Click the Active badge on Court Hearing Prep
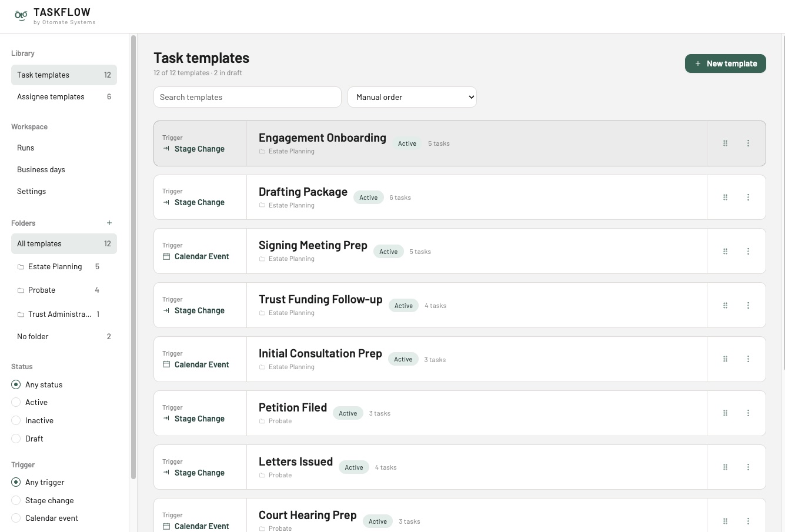This screenshot has height=532, width=785. pos(378,521)
